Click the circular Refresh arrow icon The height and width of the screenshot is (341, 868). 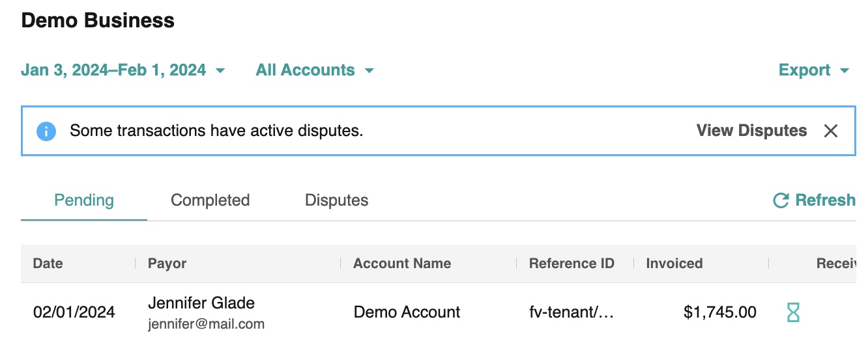[x=781, y=200]
